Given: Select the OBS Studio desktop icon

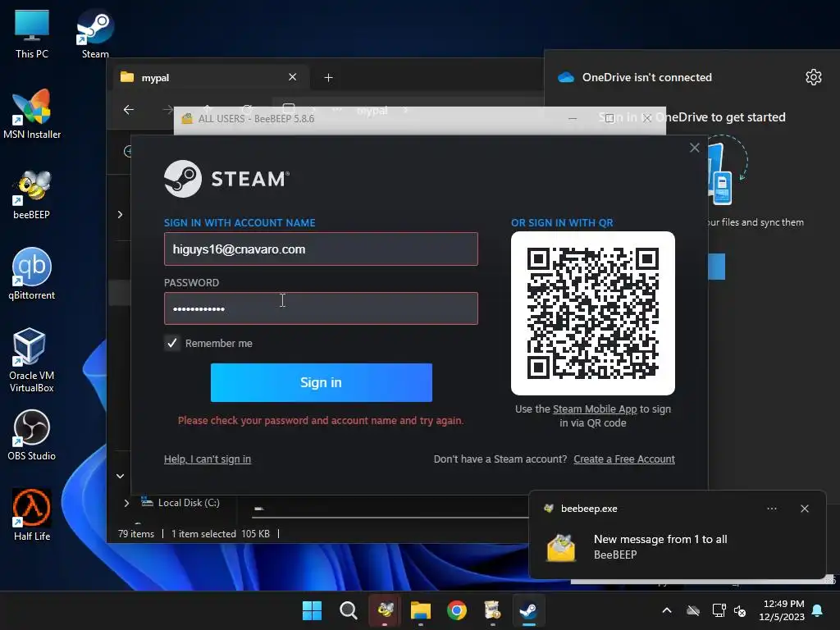Looking at the screenshot, I should point(32,435).
